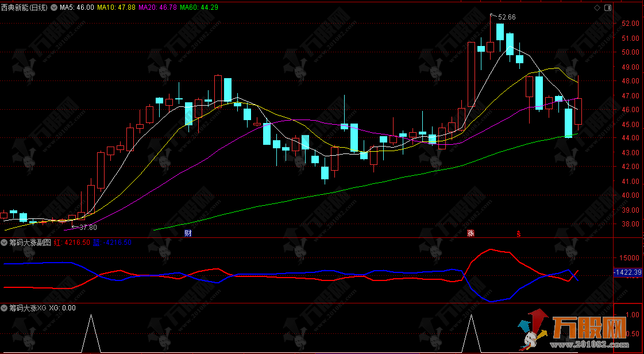This screenshot has width=644, height=354.
Task: Click the blue -1422.39 value tag
Action: point(627,272)
